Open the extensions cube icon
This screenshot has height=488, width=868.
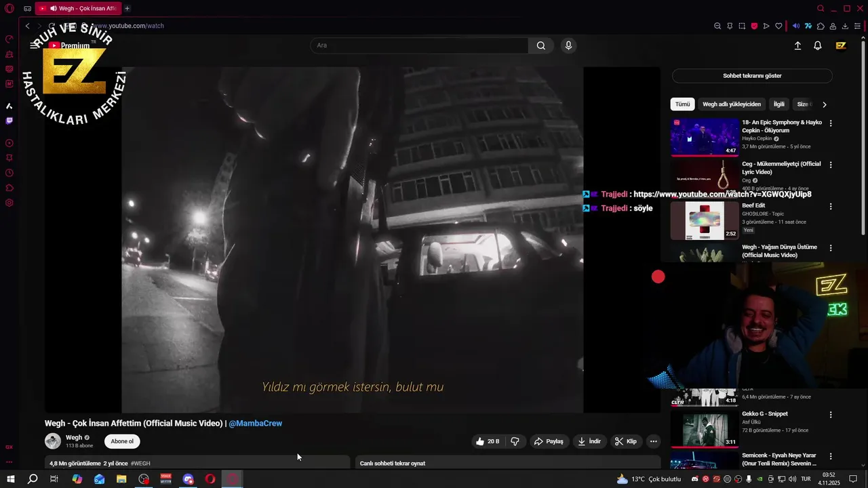(x=821, y=26)
